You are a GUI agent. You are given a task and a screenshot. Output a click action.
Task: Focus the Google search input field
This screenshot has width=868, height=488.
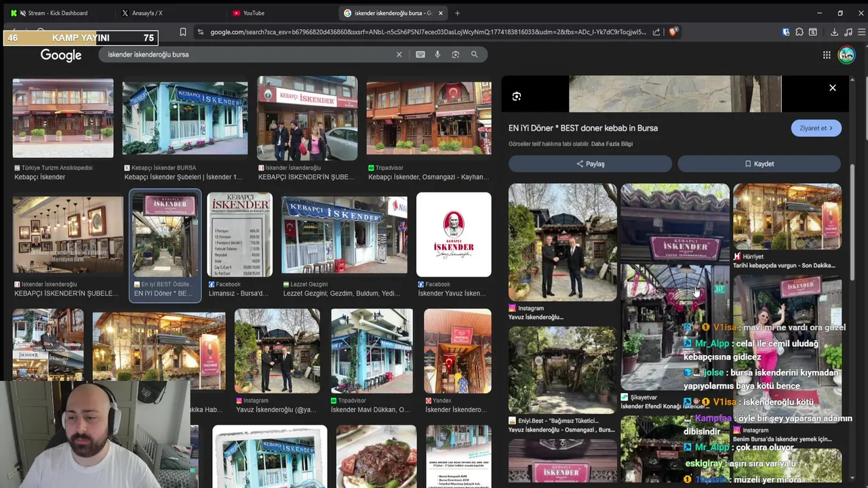248,54
